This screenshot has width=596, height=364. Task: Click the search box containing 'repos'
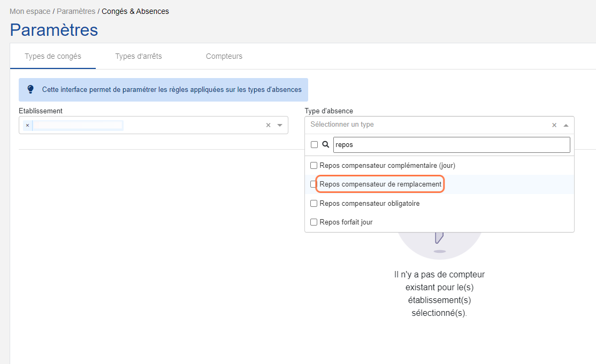click(452, 145)
